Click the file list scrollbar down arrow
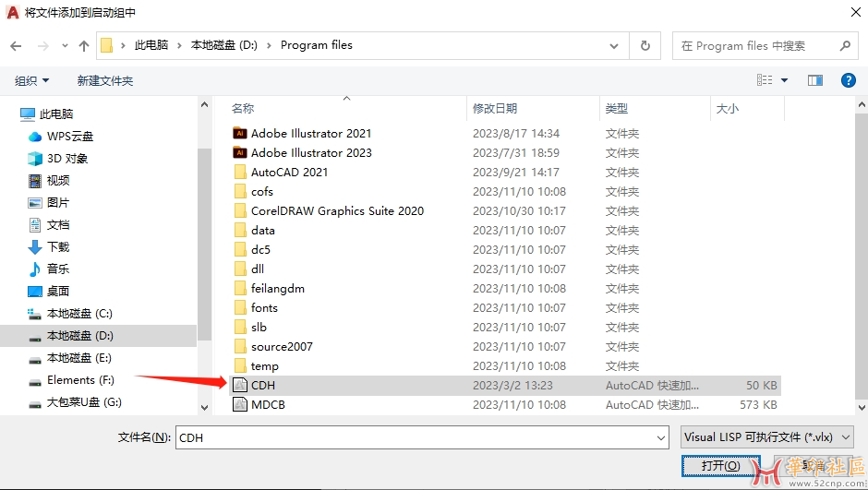 pyautogui.click(x=862, y=408)
